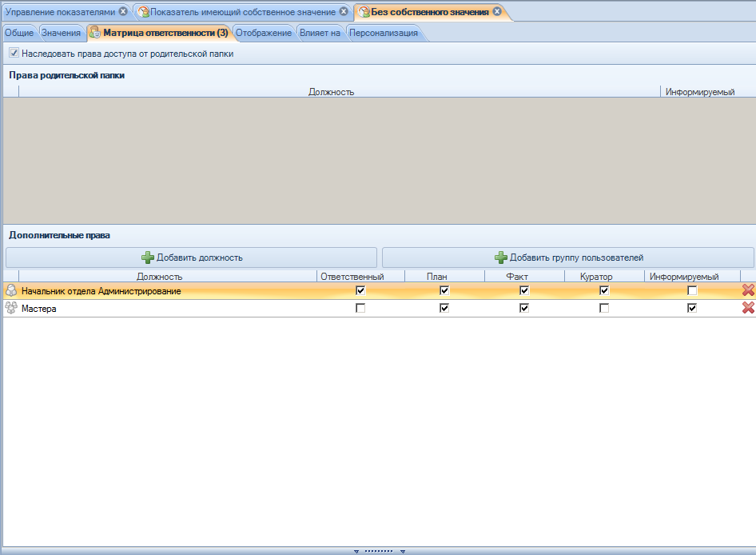This screenshot has height=555, width=756.
Task: Close the Показатель имеющий собственное значение tab
Action: [343, 12]
